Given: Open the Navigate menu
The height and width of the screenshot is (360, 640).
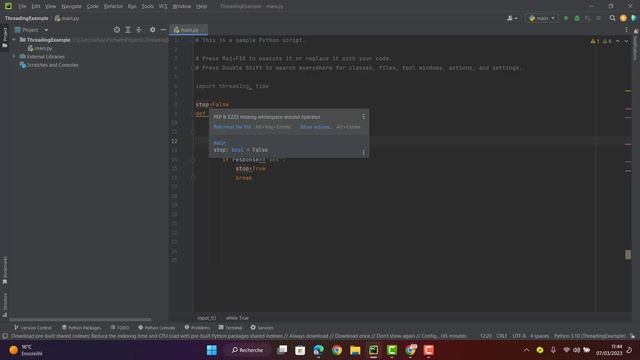Looking at the screenshot, I should (71, 6).
